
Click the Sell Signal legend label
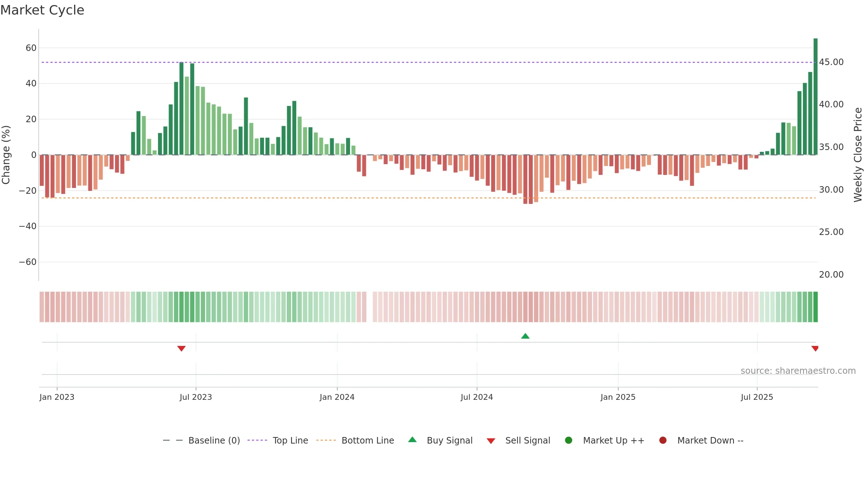click(528, 440)
